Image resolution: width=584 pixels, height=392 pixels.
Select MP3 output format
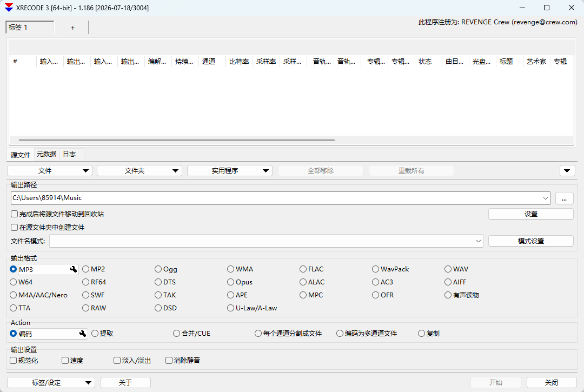[14, 269]
